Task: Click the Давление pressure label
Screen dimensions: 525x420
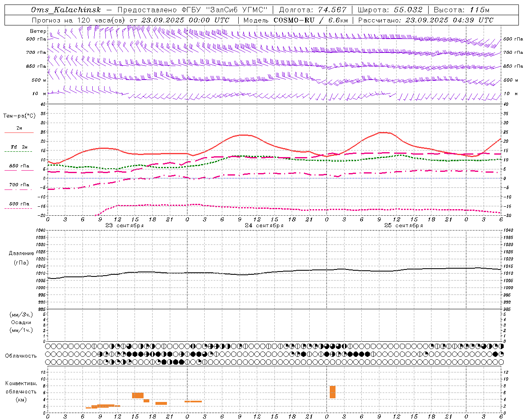Action: (21, 253)
